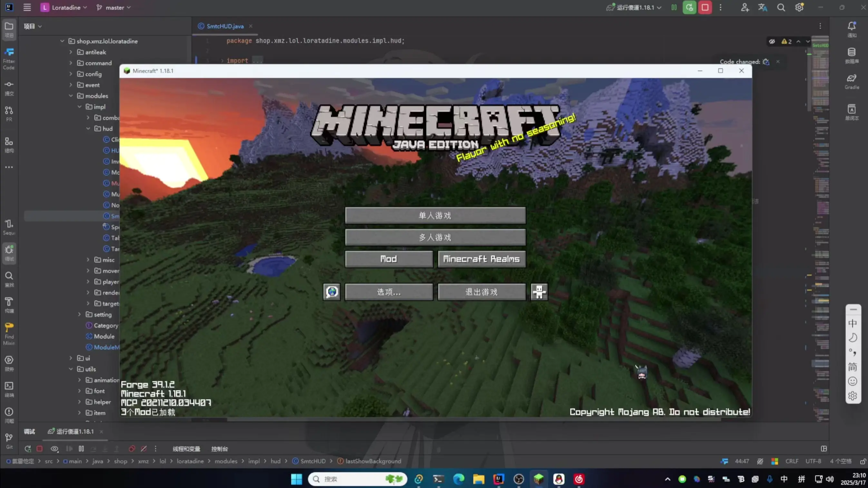Restart the debug session with the green rerun icon
Screen dimensions: 868x488
coord(27,449)
